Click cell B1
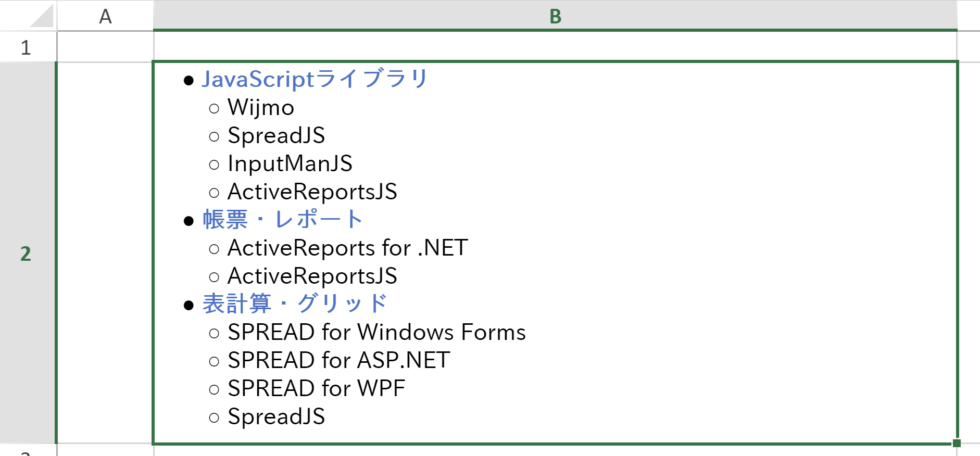 (555, 47)
